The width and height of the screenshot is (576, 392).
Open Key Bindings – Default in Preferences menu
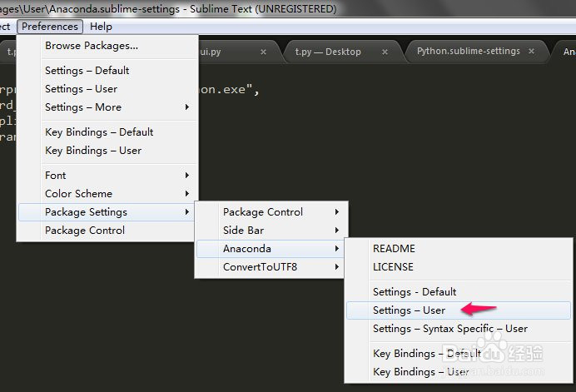(x=107, y=132)
